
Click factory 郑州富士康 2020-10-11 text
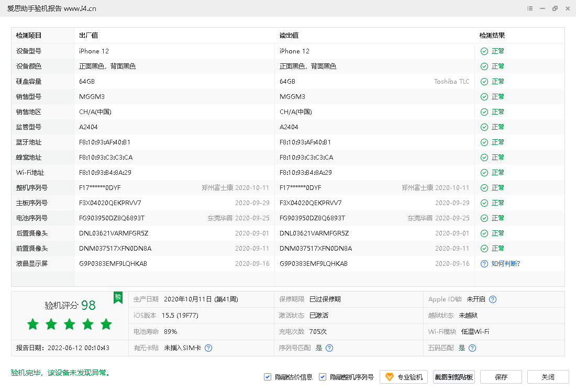(236, 188)
